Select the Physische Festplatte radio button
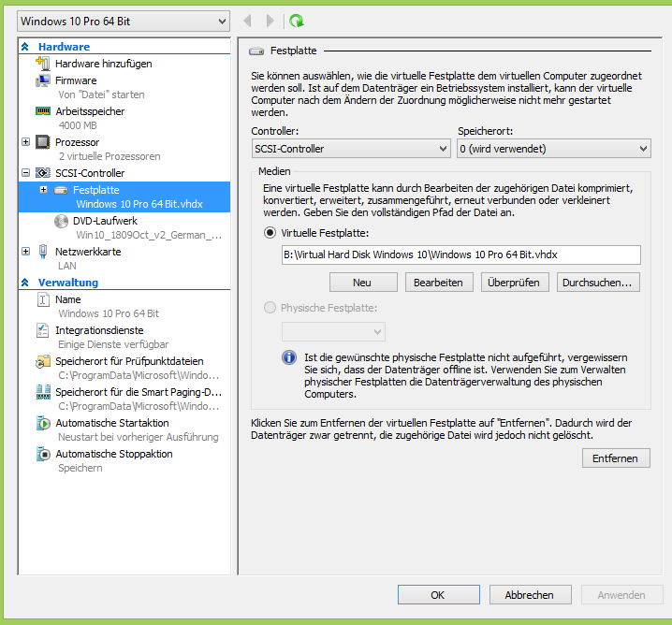The width and height of the screenshot is (672, 625). [270, 308]
